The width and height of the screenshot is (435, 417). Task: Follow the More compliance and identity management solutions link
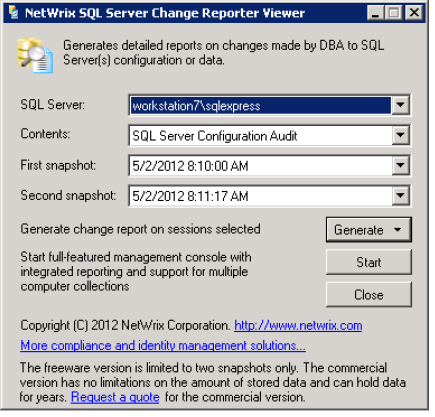tap(163, 345)
